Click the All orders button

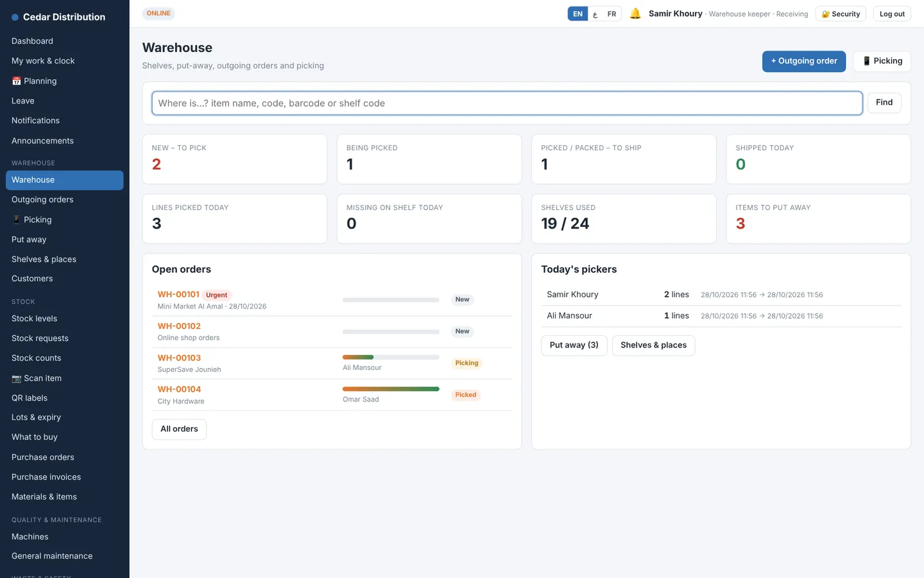(179, 429)
